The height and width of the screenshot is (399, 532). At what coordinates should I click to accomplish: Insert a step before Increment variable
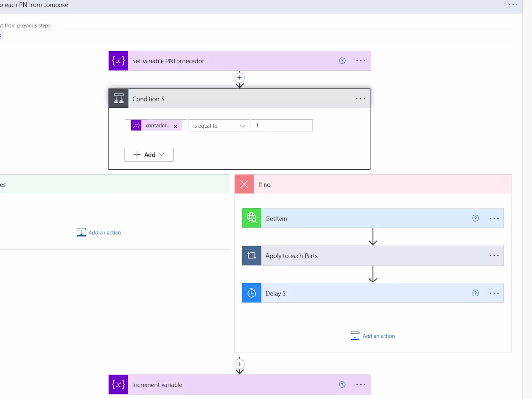[239, 364]
